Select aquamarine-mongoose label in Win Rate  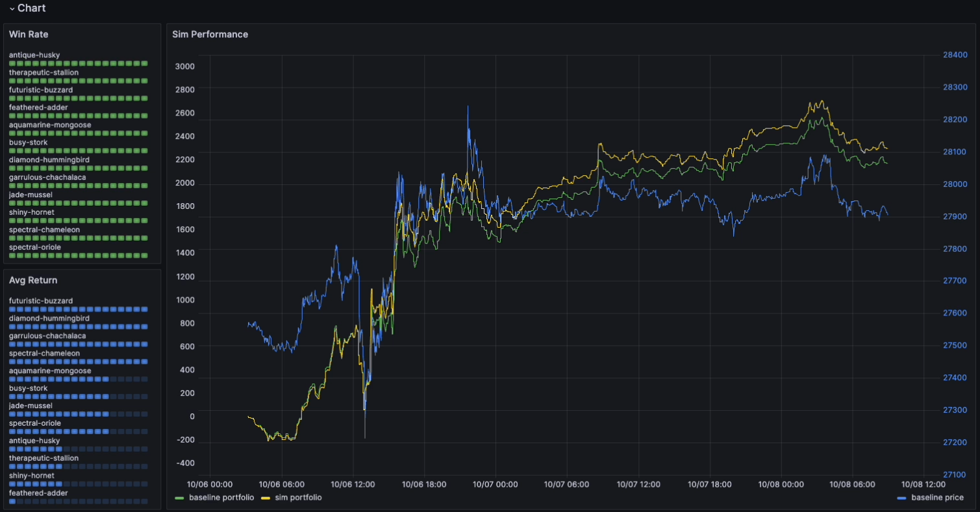50,125
